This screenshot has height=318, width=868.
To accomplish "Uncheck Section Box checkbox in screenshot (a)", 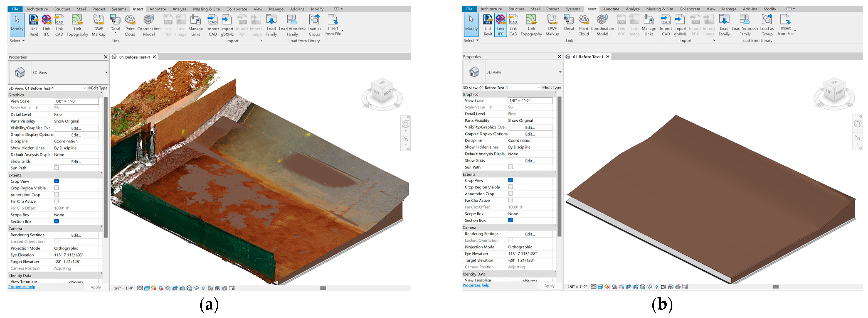I will (x=57, y=221).
